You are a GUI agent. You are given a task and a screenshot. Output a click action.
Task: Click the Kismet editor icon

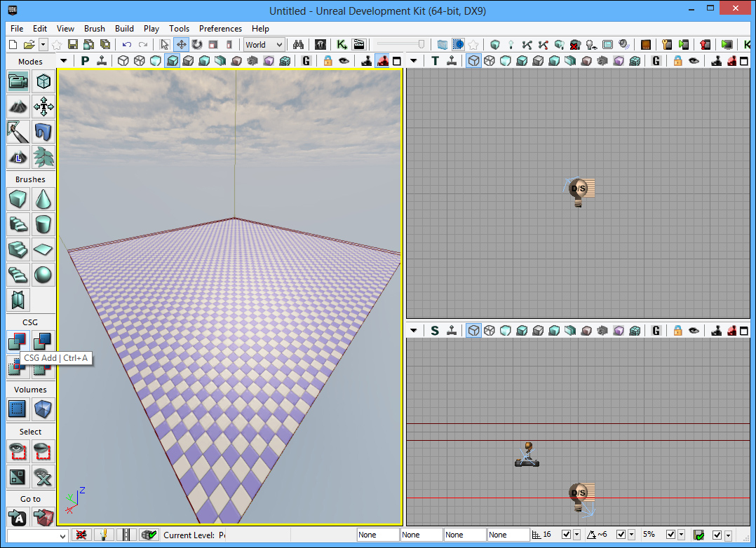[342, 44]
